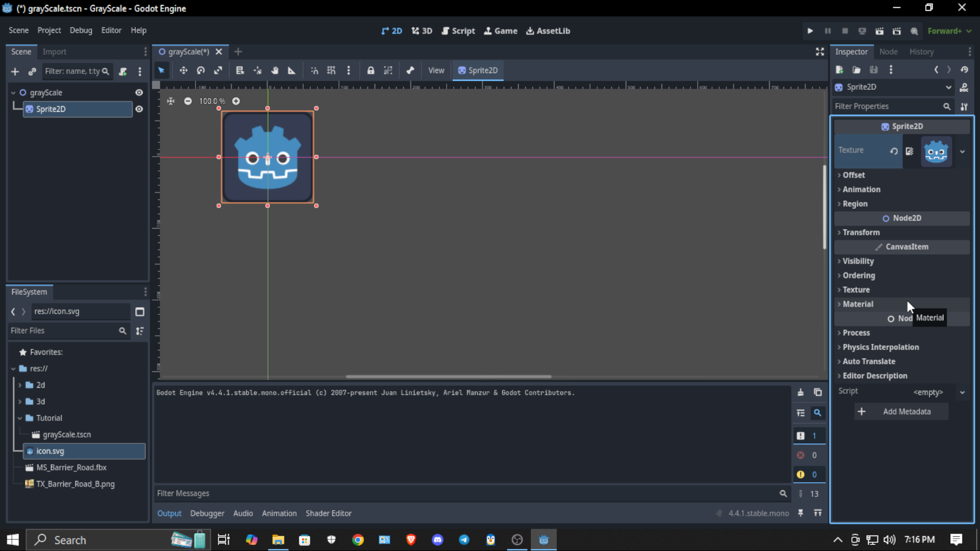Open the Script empty dropdown arrow
The height and width of the screenshot is (551, 980).
[962, 392]
